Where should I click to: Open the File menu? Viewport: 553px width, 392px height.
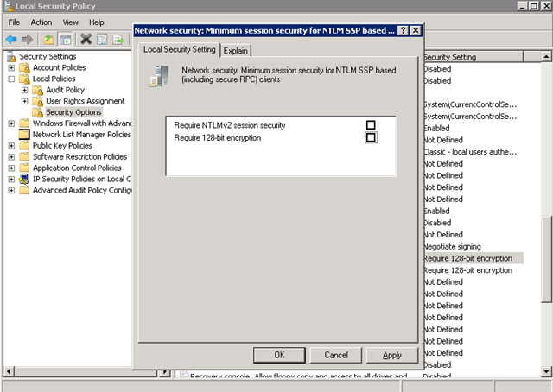pyautogui.click(x=14, y=22)
